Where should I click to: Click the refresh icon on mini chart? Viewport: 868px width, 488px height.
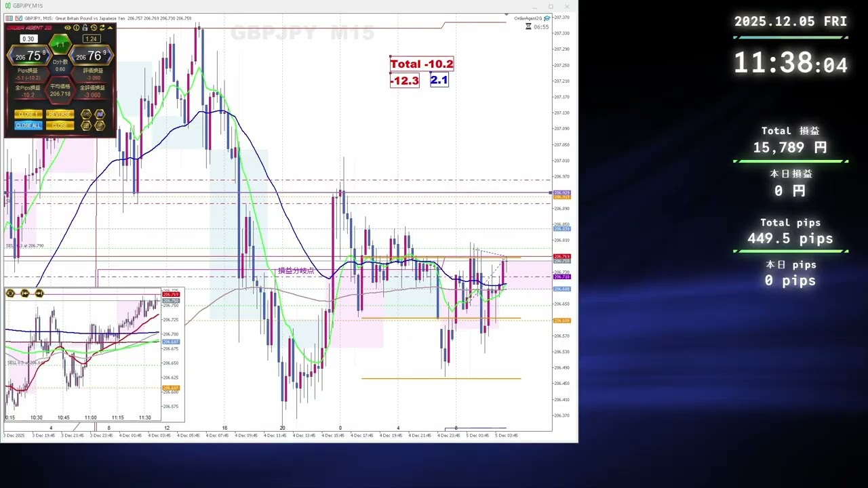click(10, 293)
